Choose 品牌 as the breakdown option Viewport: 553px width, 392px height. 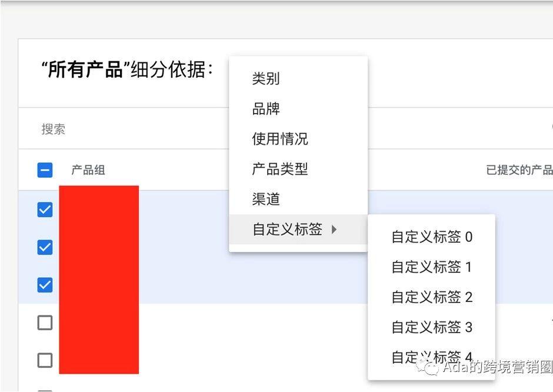click(x=266, y=108)
